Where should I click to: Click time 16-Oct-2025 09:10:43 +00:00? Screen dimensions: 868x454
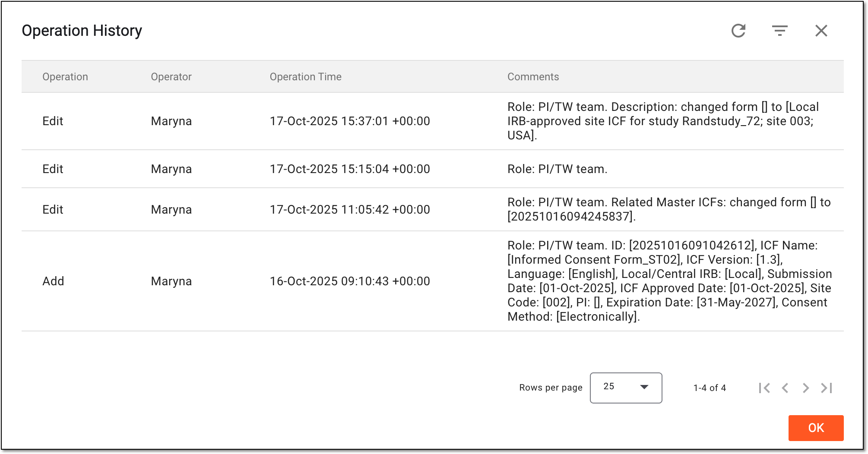pyautogui.click(x=350, y=281)
